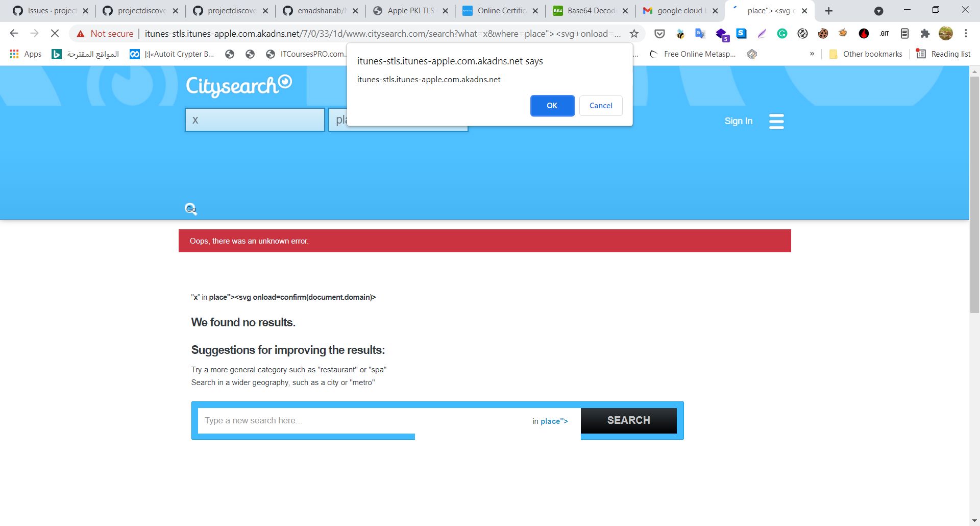The image size is (980, 526).
Task: Open the Extensions puzzle piece icon
Action: pos(925,34)
